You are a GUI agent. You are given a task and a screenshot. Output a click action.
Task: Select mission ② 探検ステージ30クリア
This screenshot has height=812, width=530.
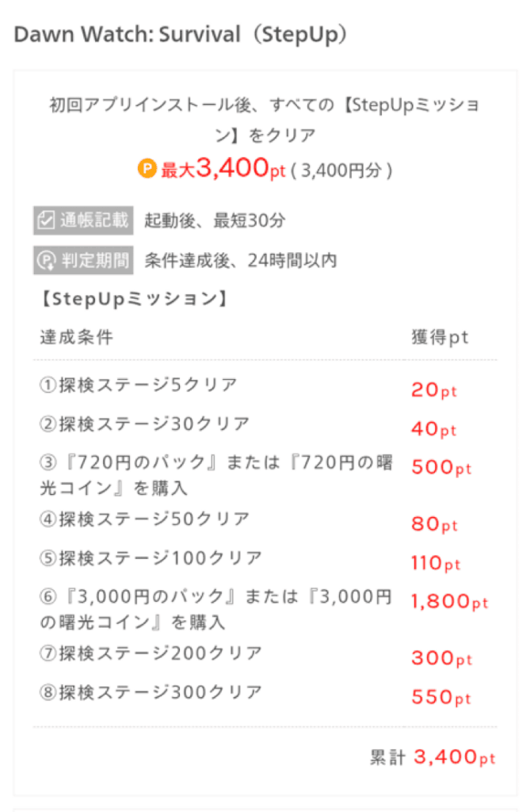(x=145, y=424)
